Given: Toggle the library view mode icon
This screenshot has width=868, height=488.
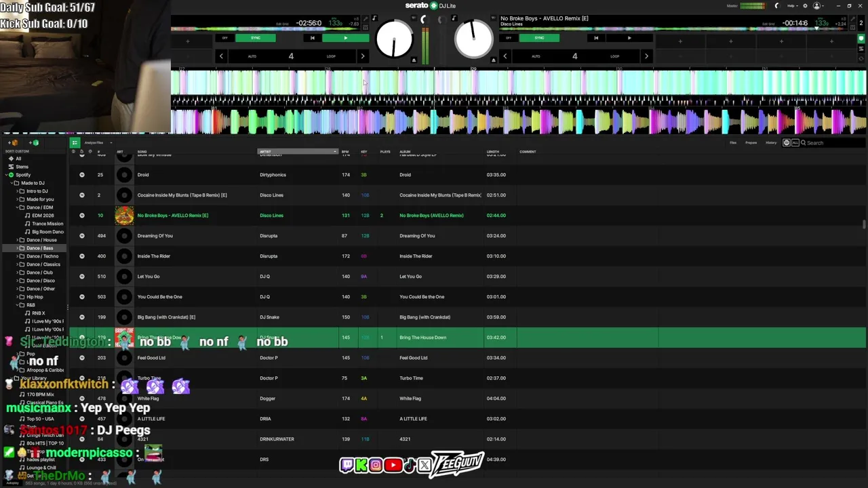Looking at the screenshot, I should click(x=75, y=142).
